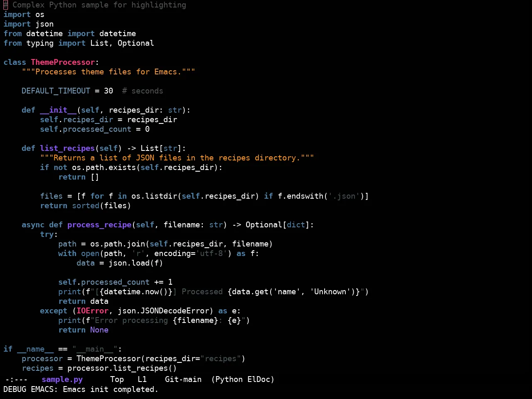The width and height of the screenshot is (532, 399).
Task: Click the L1 line number indicator
Action: [142, 379]
